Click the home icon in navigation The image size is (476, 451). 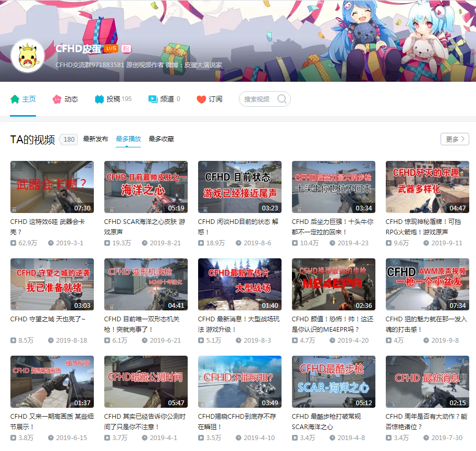(15, 99)
